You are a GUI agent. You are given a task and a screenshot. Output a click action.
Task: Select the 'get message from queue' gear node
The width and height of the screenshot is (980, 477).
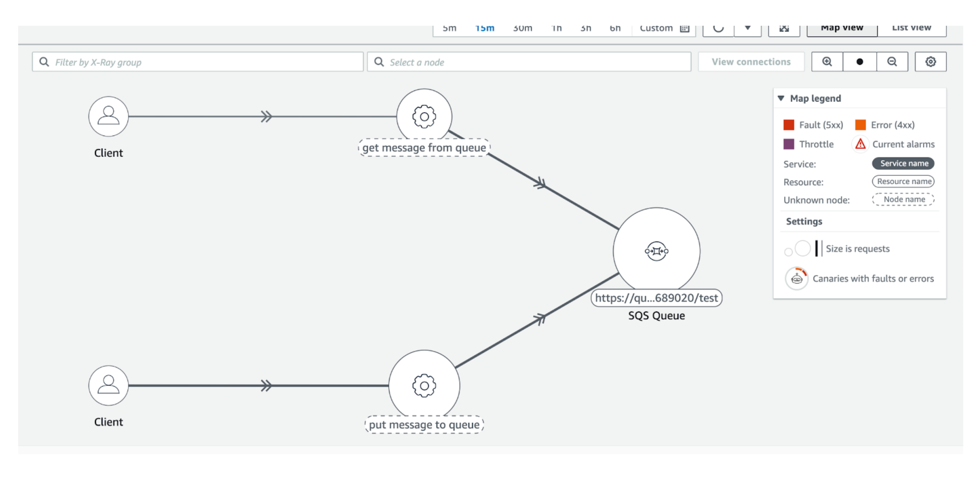(424, 116)
